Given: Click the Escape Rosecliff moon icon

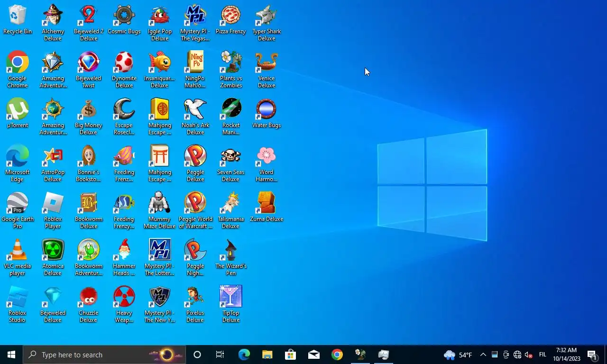Looking at the screenshot, I should click(124, 117).
